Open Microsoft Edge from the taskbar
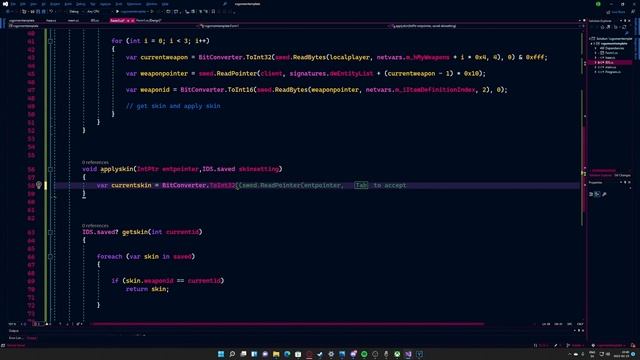The width and height of the screenshot is (640, 360). coord(287,354)
